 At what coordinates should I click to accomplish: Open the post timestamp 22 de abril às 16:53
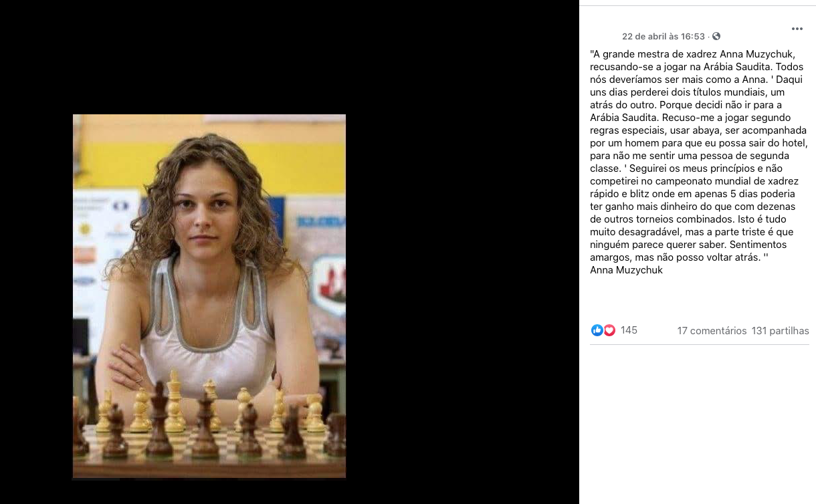click(x=664, y=36)
